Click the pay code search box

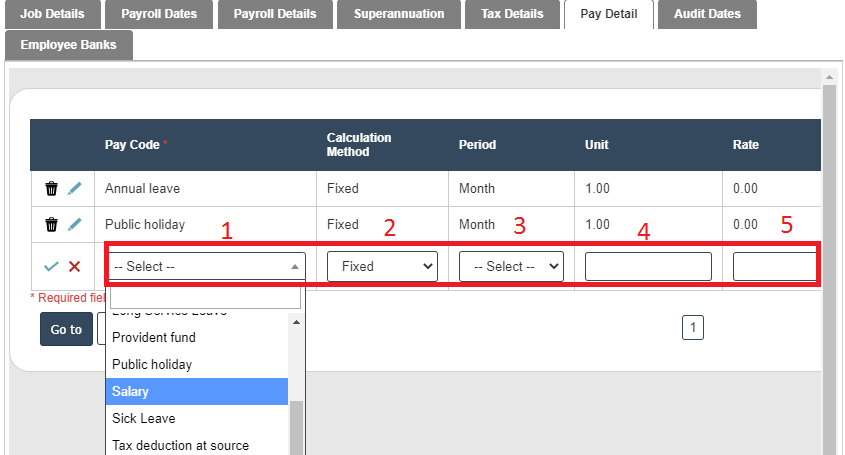point(205,299)
